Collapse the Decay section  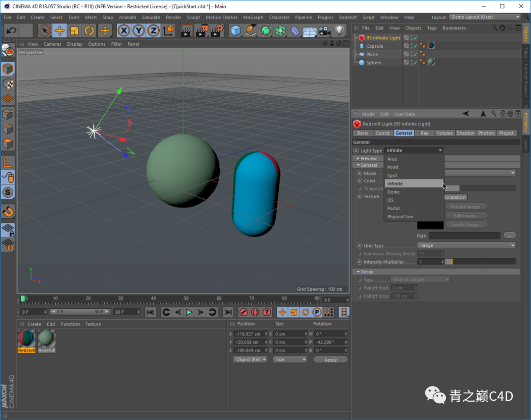click(x=358, y=272)
